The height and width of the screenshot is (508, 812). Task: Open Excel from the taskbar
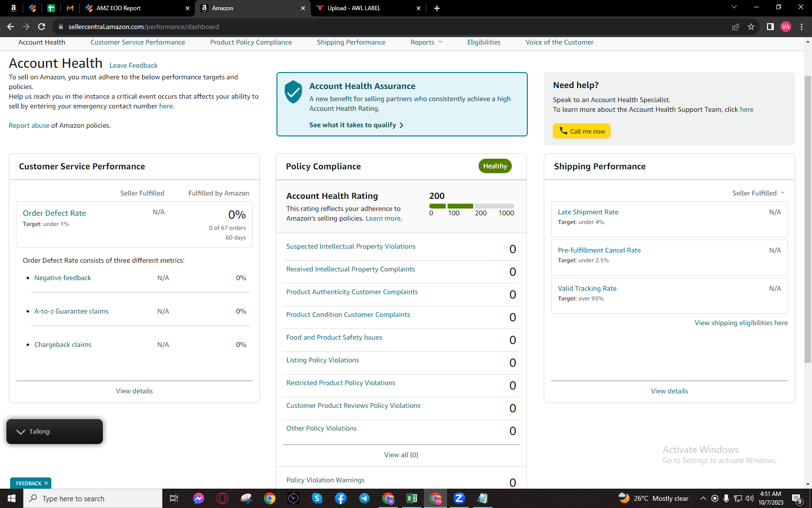pyautogui.click(x=412, y=498)
